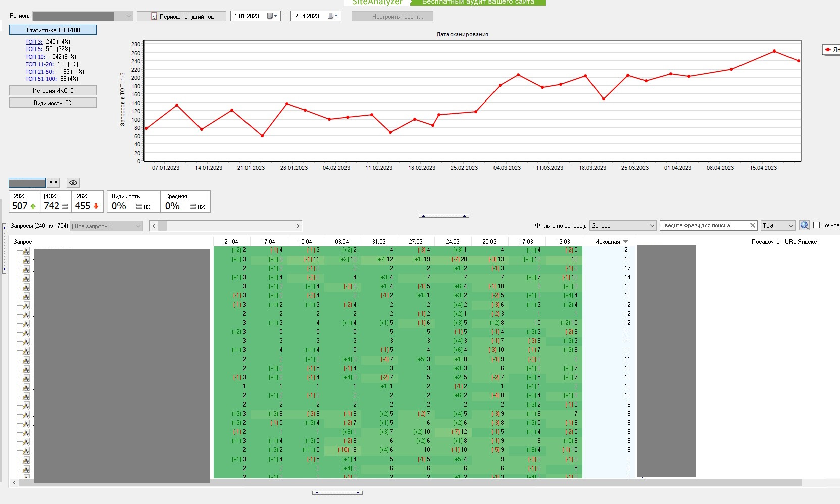
Task: Click the '17.04' column header
Action: click(x=268, y=242)
